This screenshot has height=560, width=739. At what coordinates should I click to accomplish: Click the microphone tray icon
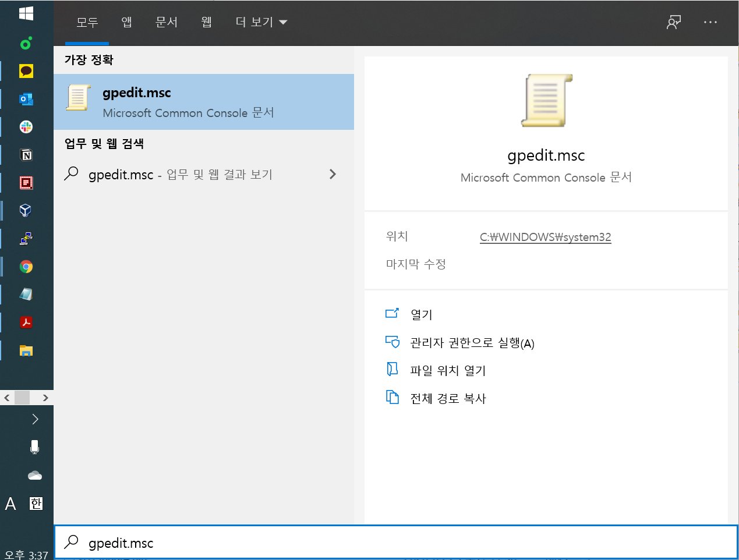coord(35,447)
